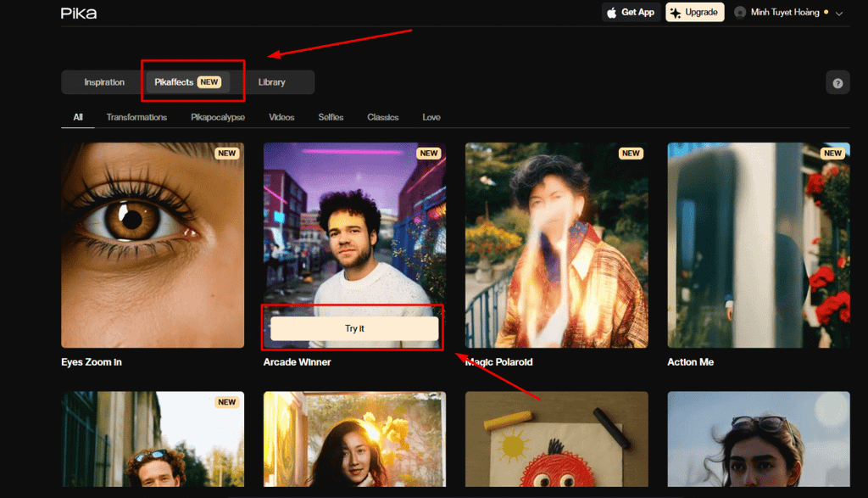Click the Upgrade button

[x=694, y=13]
